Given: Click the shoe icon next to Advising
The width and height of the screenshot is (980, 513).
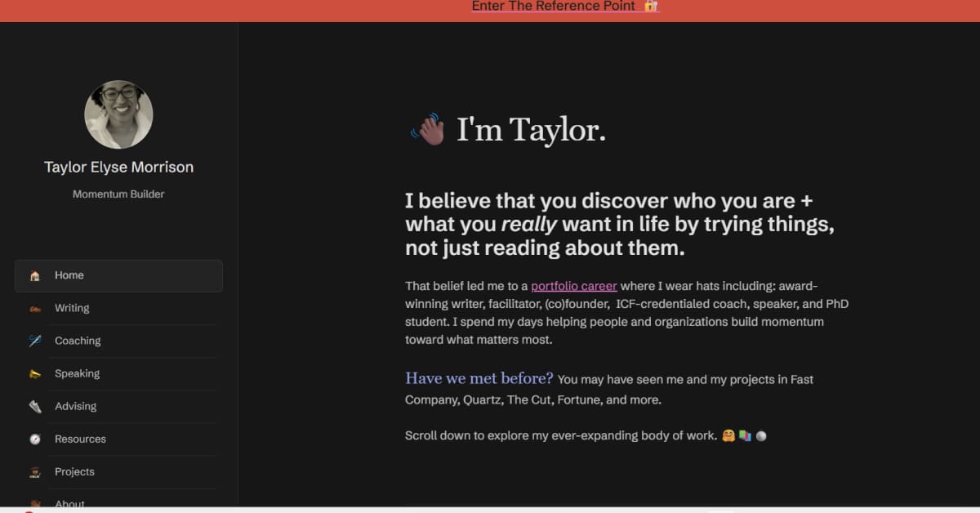Looking at the screenshot, I should 34,406.
